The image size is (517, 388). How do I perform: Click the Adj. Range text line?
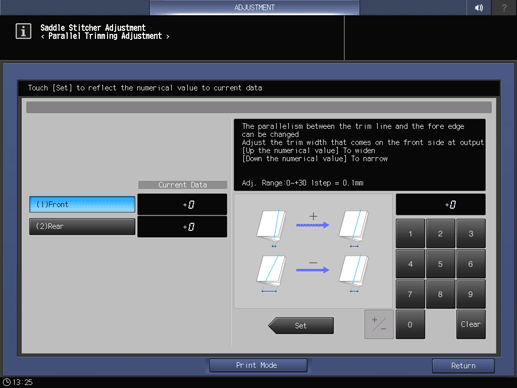point(302,183)
